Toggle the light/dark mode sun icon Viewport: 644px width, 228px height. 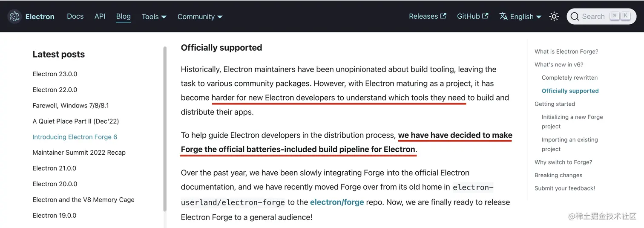(x=554, y=17)
